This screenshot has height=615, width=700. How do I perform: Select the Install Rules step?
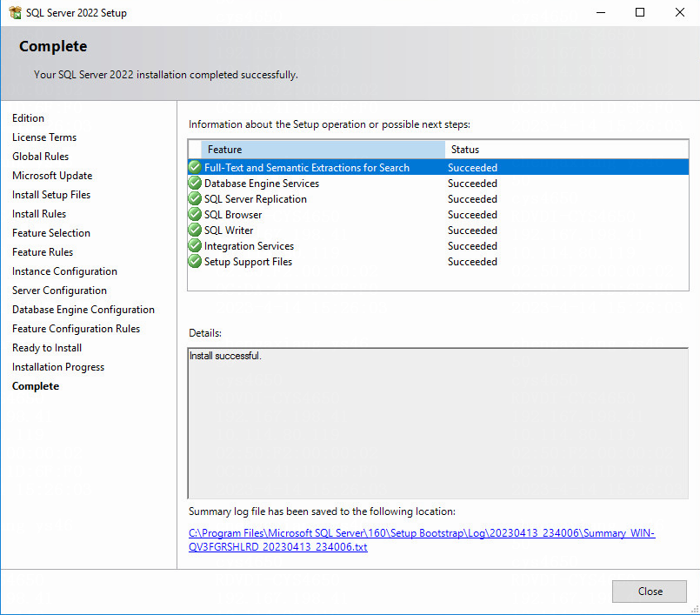click(x=39, y=214)
